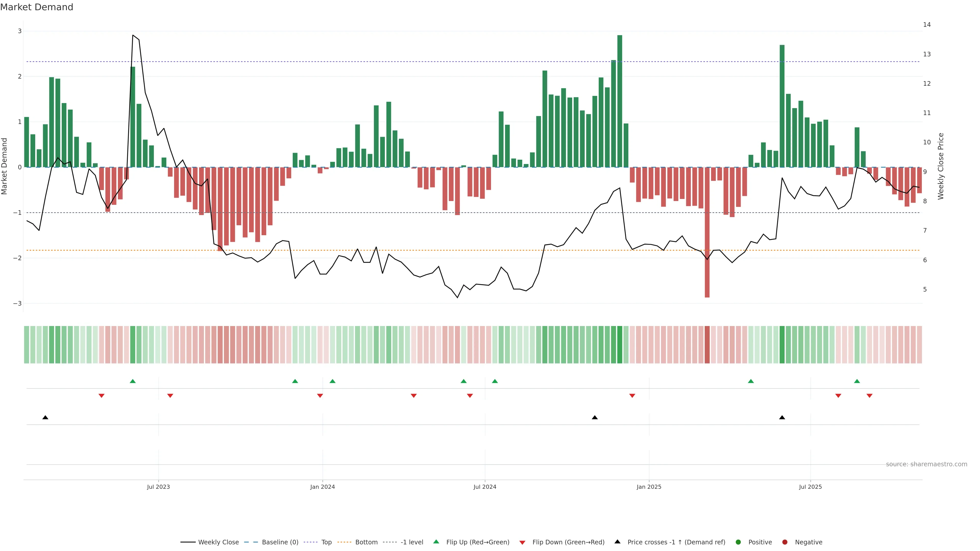Click first black price-cross marker at far left
Screen dimensions: 980x551
(x=45, y=418)
